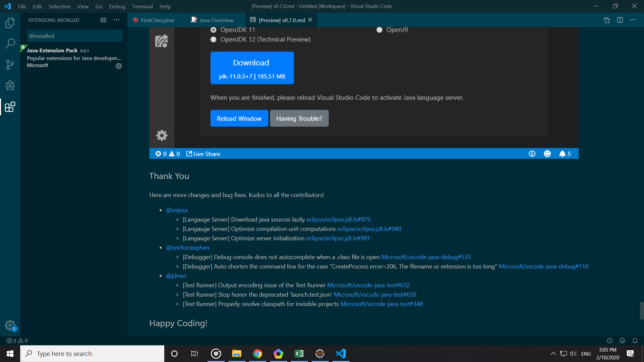Image resolution: width=644 pixels, height=362 pixels.
Task: Open the Debug view bug icon
Action: [x=10, y=85]
